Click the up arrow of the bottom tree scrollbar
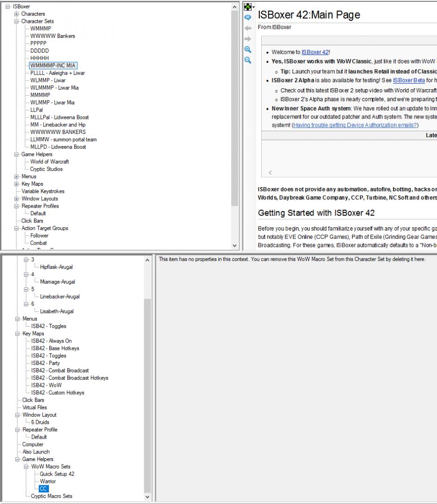This screenshot has width=437, height=504. (x=147, y=260)
